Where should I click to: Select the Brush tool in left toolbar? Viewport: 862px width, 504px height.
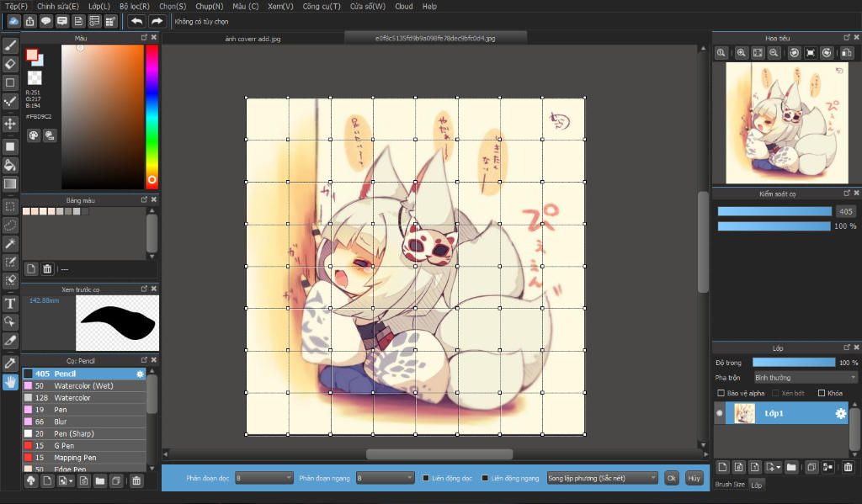tap(10, 45)
